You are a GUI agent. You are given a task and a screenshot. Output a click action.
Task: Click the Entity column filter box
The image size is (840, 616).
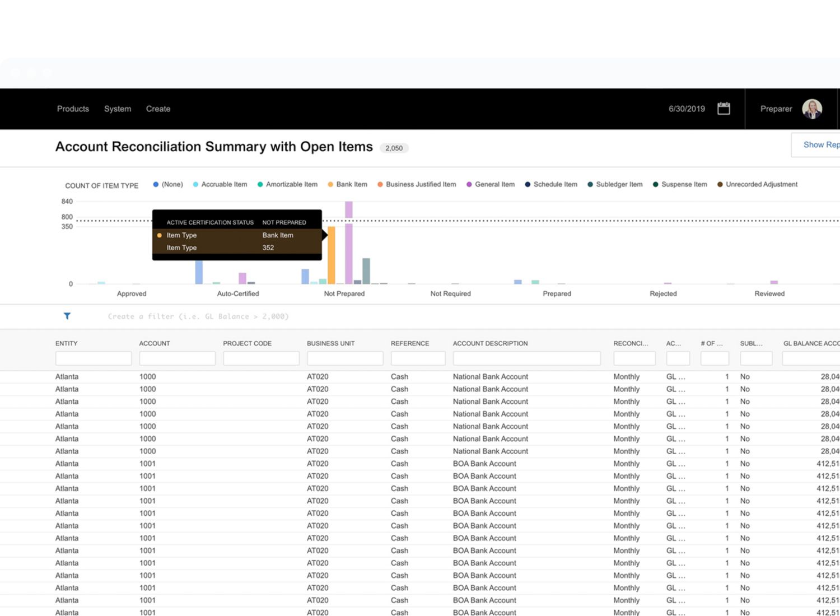[x=94, y=358]
